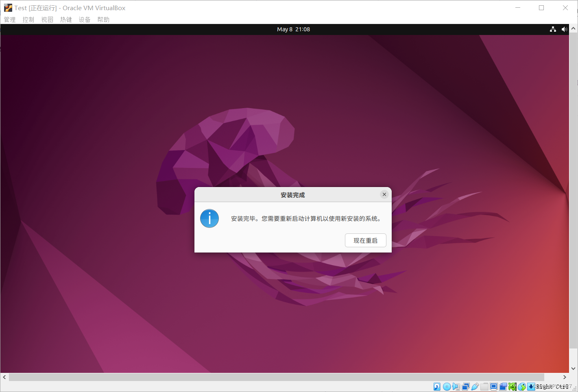Open the Ubuntu volume speaker icon
Viewport: 578px width, 392px height.
tap(564, 29)
